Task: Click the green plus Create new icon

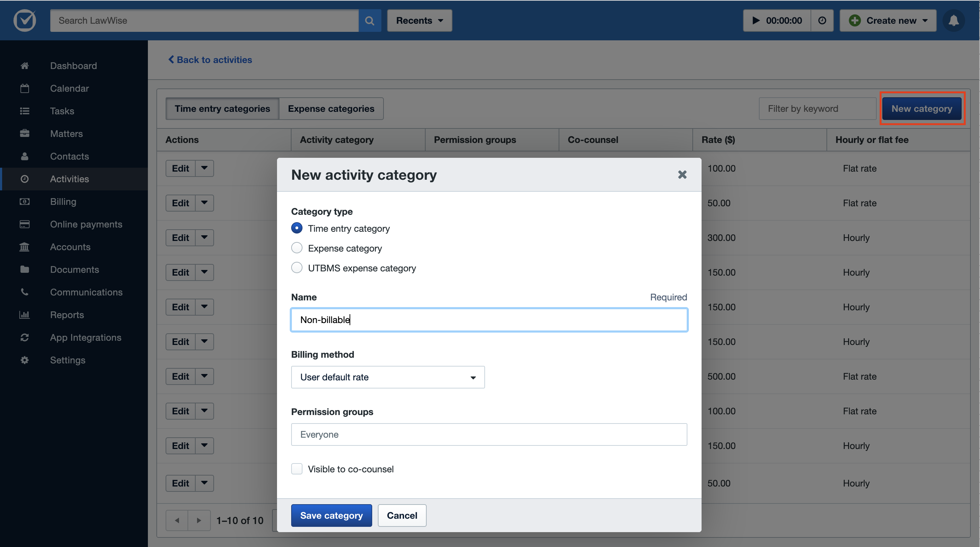Action: tap(854, 21)
